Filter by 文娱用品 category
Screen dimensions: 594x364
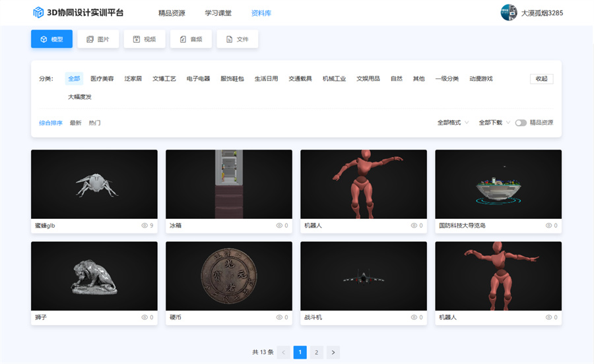368,78
